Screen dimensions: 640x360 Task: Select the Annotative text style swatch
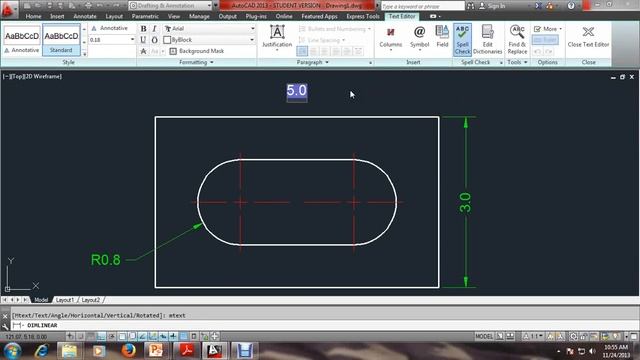point(22,40)
